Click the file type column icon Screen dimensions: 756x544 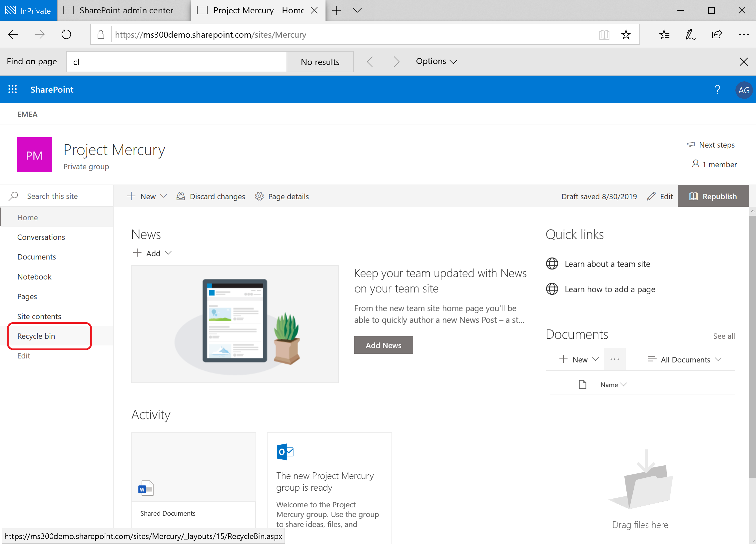pyautogui.click(x=582, y=384)
